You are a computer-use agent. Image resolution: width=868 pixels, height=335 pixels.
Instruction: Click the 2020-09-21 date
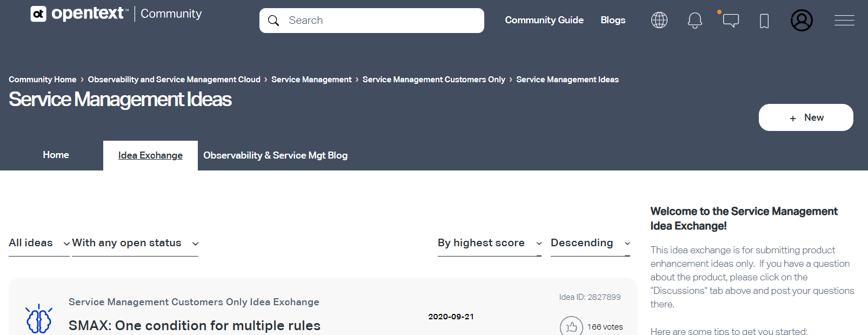pyautogui.click(x=451, y=317)
